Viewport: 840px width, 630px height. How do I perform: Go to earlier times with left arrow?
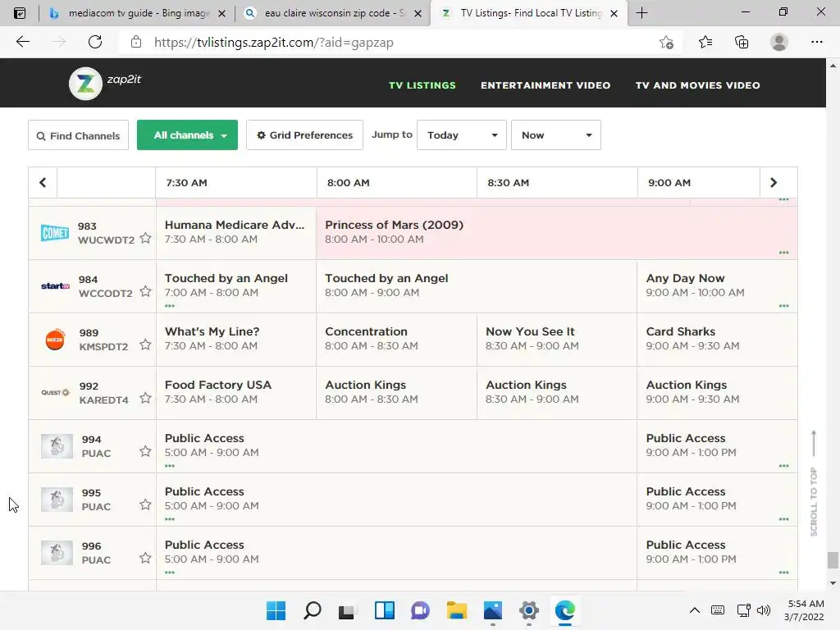point(43,183)
